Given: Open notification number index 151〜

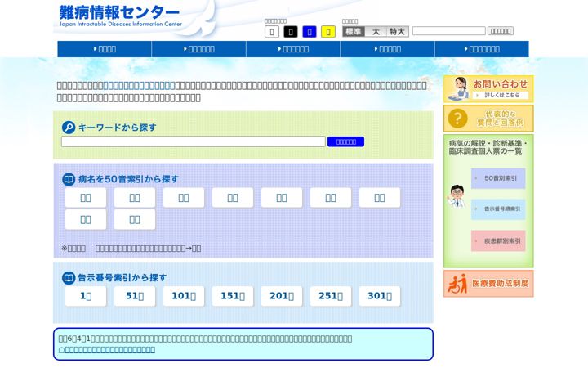Looking at the screenshot, I should tap(233, 296).
